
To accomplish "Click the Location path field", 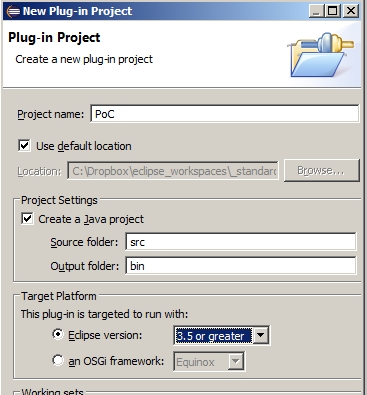I will (173, 171).
